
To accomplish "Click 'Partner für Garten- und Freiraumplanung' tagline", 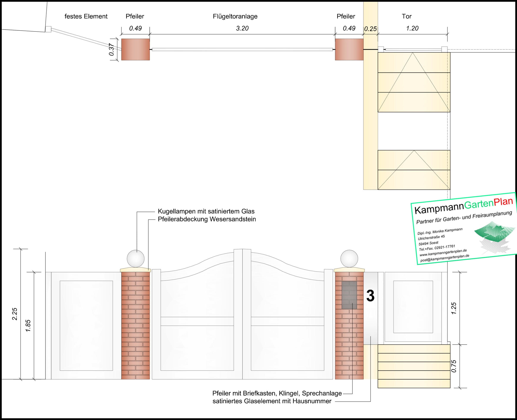I will (x=464, y=217).
